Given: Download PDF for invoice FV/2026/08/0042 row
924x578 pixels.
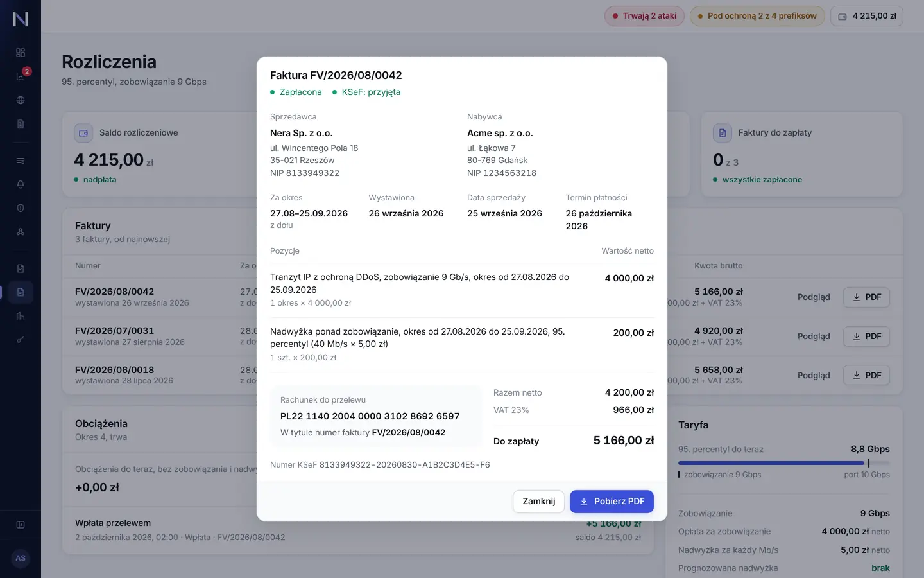Looking at the screenshot, I should point(866,297).
